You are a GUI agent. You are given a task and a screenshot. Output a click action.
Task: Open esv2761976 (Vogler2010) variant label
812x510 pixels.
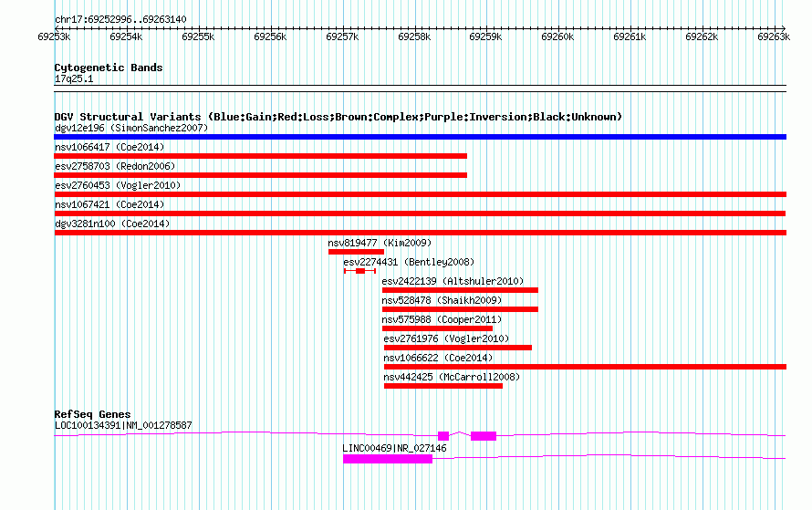coord(446,338)
